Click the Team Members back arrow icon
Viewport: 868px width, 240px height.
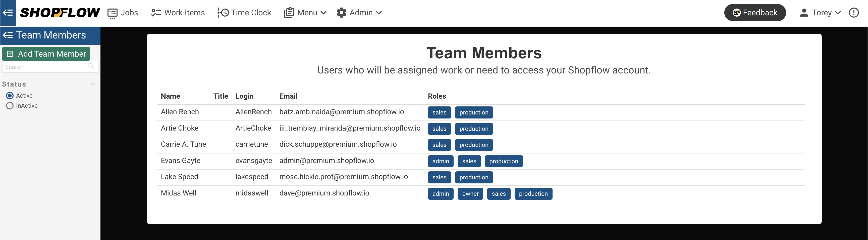pyautogui.click(x=8, y=35)
